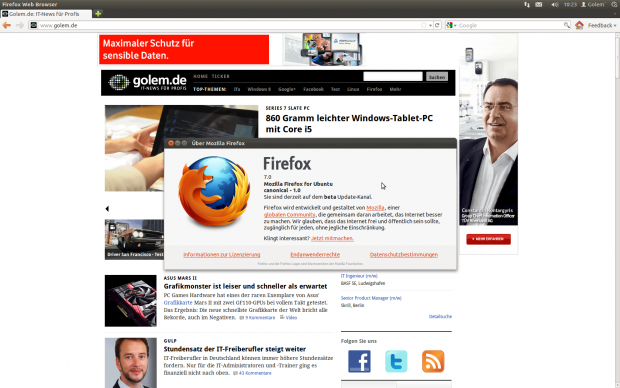The width and height of the screenshot is (620, 388).
Task: Click the network indicator in the top panel
Action: [527, 4]
